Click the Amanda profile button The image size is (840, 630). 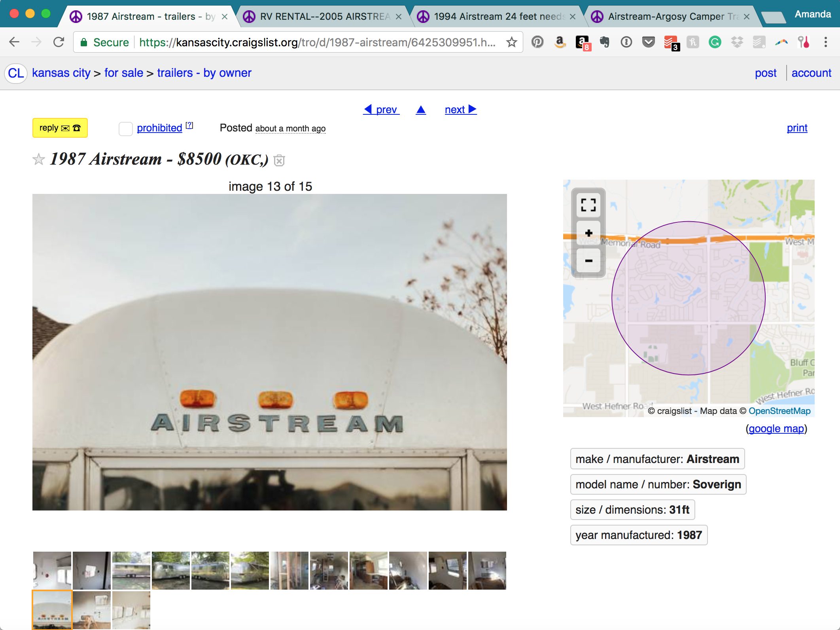click(x=812, y=14)
